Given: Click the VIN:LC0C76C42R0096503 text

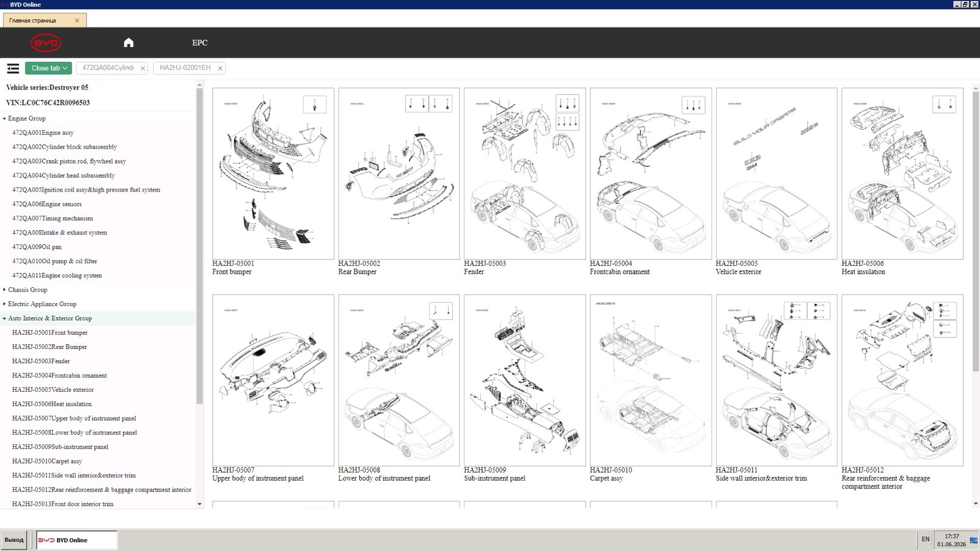Looking at the screenshot, I should point(48,103).
